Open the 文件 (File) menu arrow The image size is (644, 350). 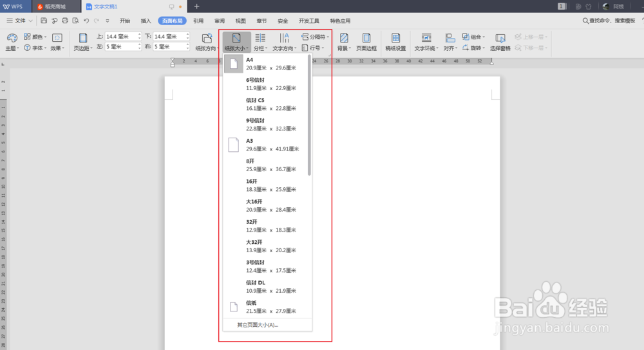tap(30, 21)
